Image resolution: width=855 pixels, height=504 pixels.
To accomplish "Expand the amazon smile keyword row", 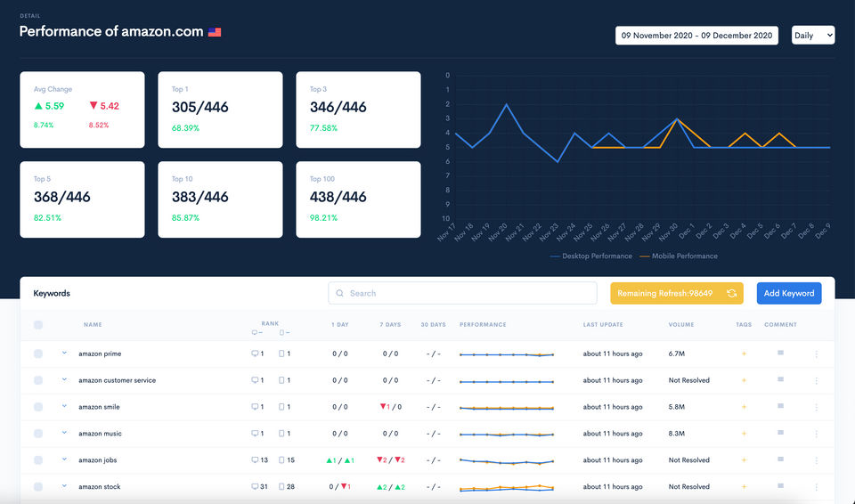I will 64,406.
